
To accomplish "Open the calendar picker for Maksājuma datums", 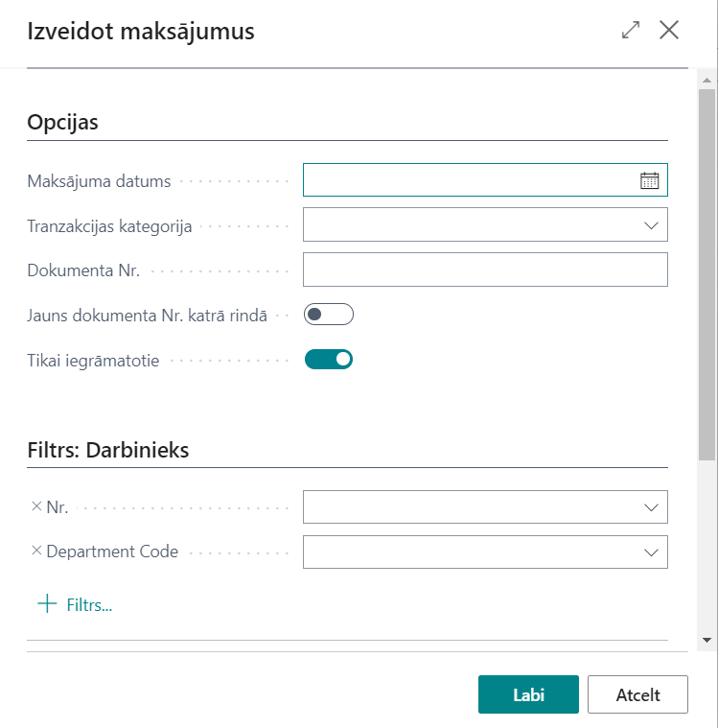I will click(x=649, y=180).
